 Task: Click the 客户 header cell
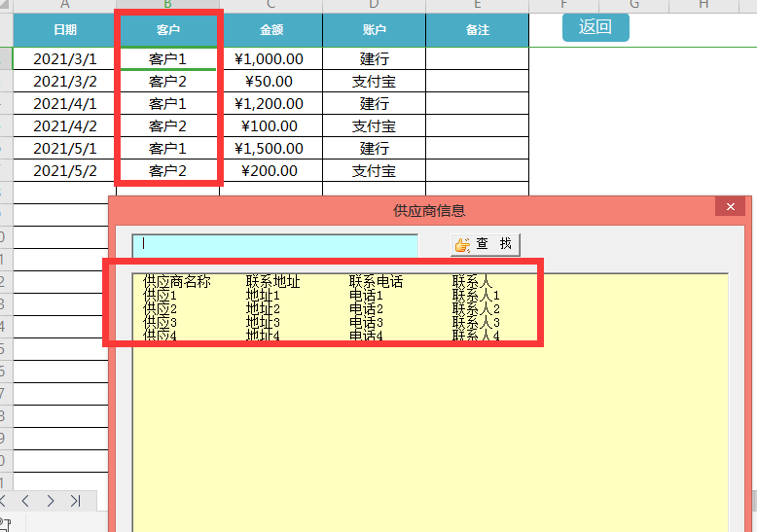click(x=168, y=30)
